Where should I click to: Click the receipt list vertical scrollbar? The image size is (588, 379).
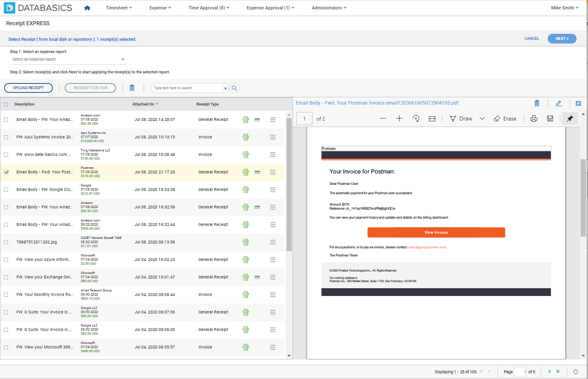(x=289, y=185)
